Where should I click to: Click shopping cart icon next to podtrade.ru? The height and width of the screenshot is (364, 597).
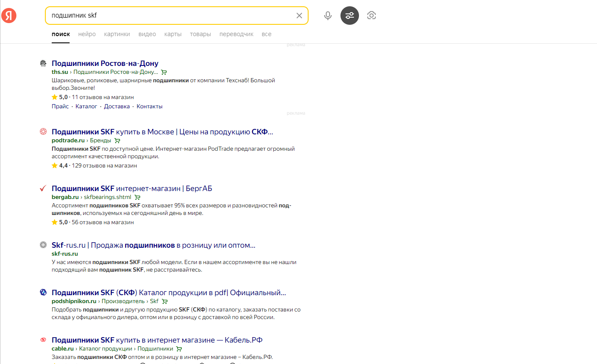(x=117, y=141)
